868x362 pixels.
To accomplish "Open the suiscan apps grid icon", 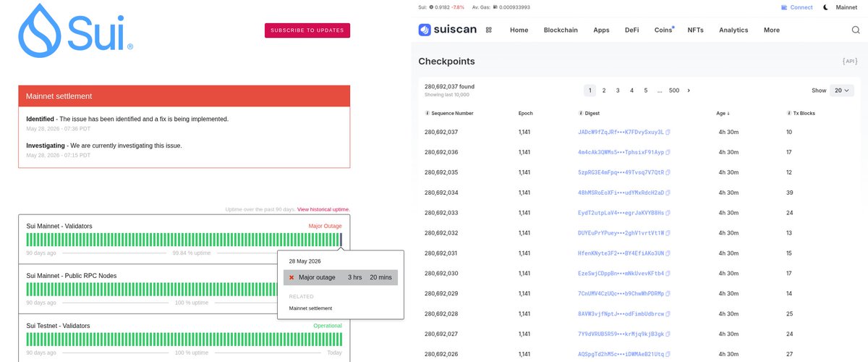I will pos(489,30).
